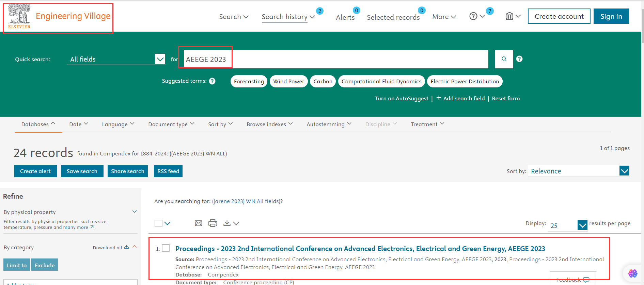Download selected records icon
Screen dimensions: 644x285
(x=227, y=223)
